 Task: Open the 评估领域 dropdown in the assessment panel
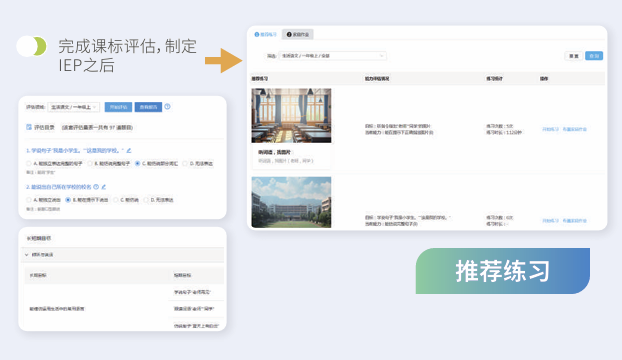[73, 107]
